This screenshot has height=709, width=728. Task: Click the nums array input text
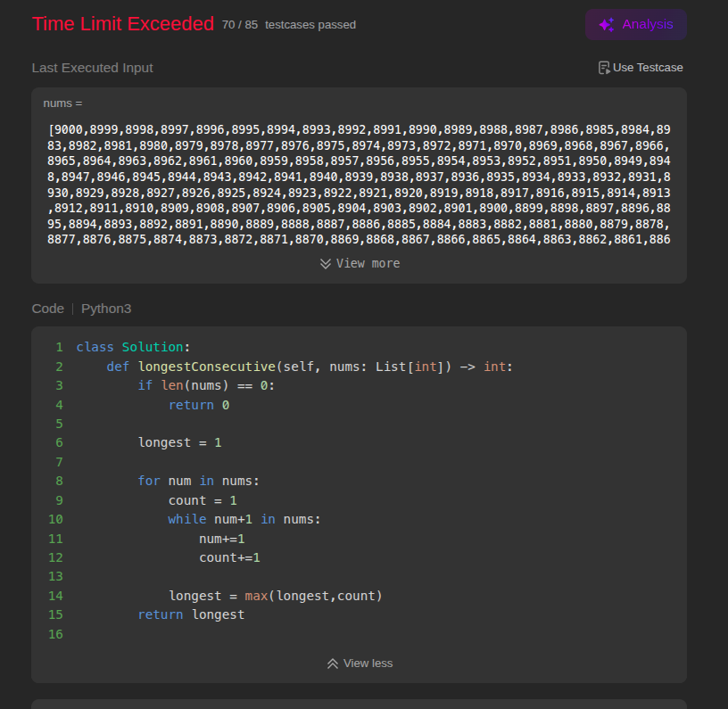tap(359, 185)
